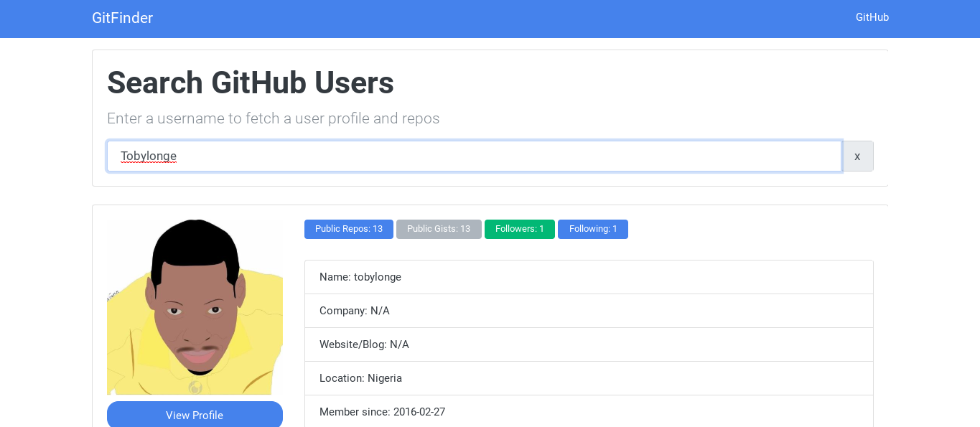The width and height of the screenshot is (980, 427).
Task: Open the GitFinder brand link
Action: 122,18
